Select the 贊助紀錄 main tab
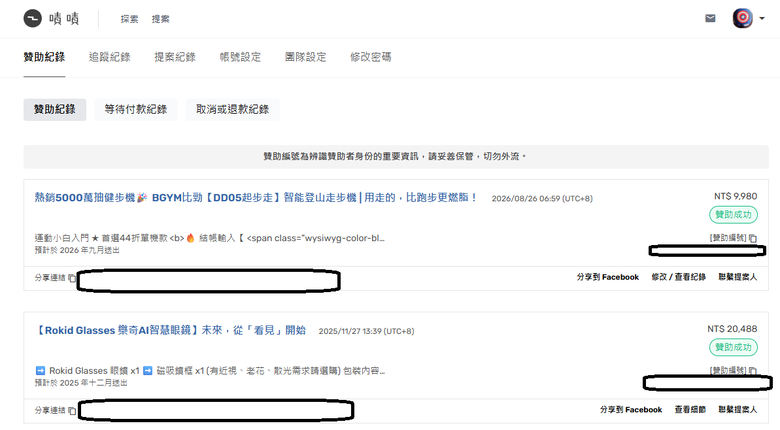The width and height of the screenshot is (780, 430). [44, 57]
